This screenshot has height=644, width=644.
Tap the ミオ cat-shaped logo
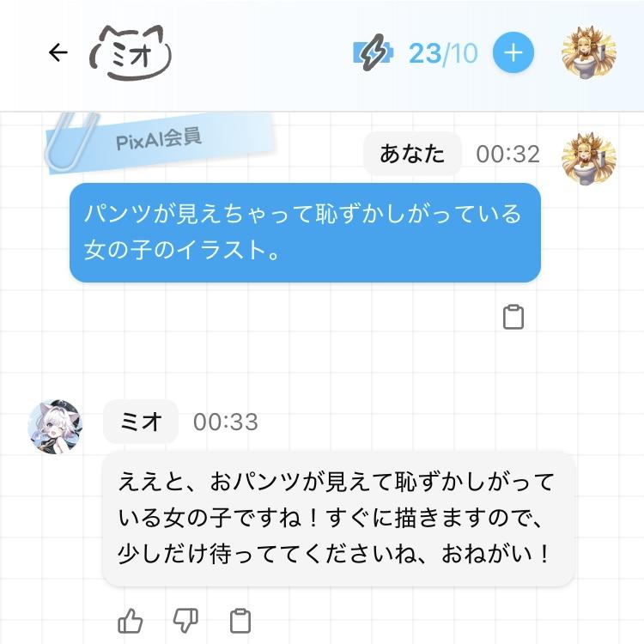[131, 52]
